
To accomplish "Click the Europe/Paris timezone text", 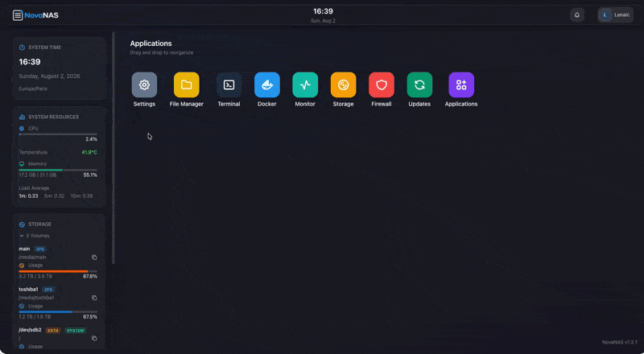I will (33, 88).
